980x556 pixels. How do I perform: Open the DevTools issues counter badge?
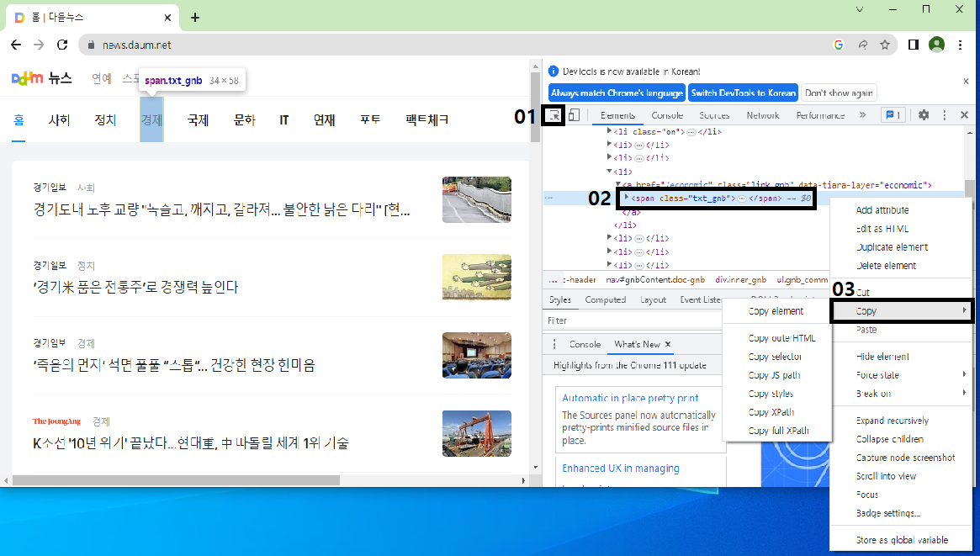893,115
